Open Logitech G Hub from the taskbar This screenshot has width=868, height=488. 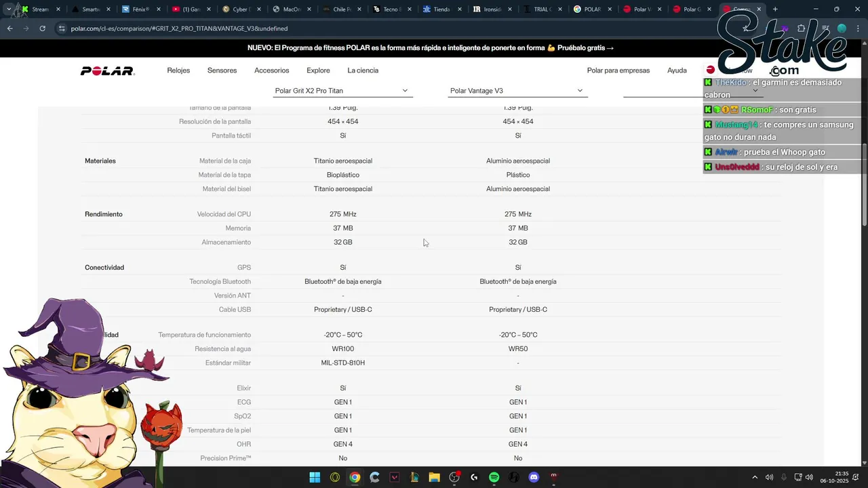[x=474, y=477]
